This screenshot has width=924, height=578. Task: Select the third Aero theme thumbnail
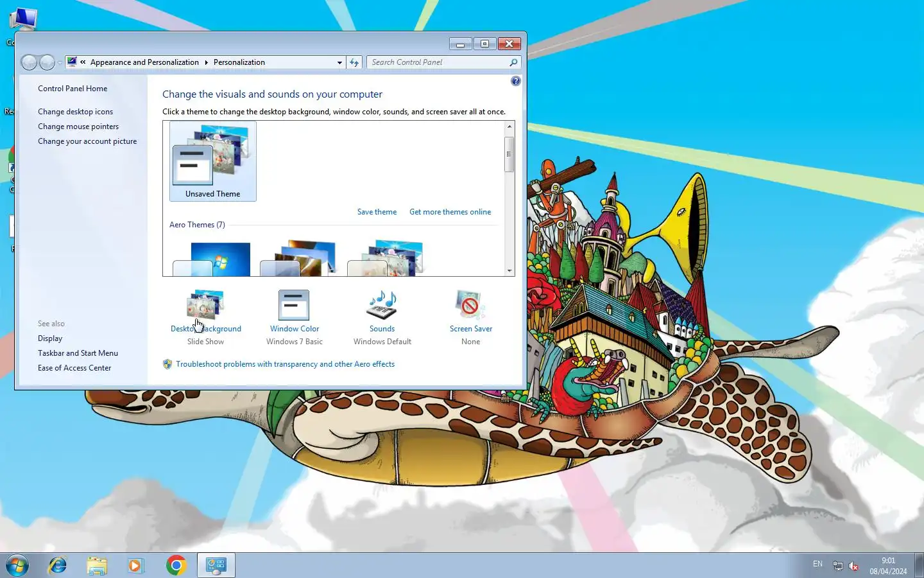(x=385, y=258)
